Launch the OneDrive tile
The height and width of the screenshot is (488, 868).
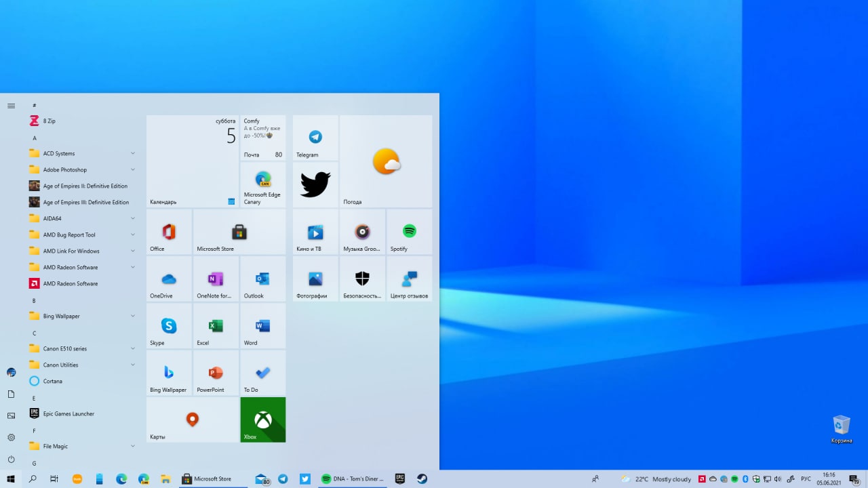point(169,279)
